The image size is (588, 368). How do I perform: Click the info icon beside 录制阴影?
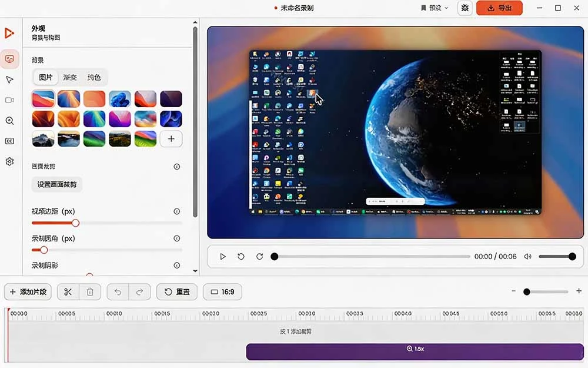click(176, 266)
